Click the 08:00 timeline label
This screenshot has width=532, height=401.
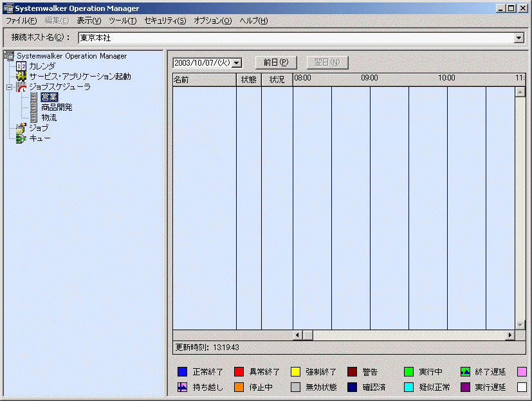pyautogui.click(x=302, y=78)
